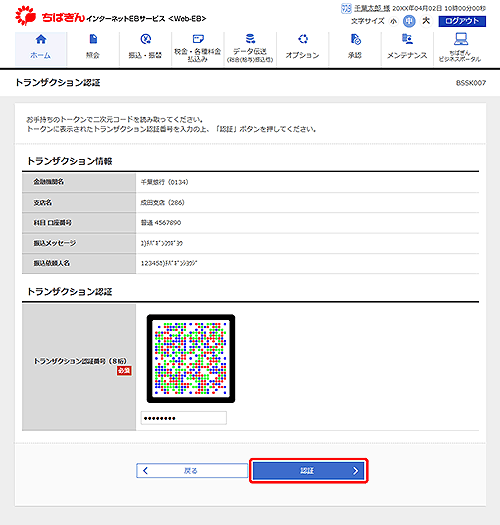Click the ログアウト logout button

point(462,21)
